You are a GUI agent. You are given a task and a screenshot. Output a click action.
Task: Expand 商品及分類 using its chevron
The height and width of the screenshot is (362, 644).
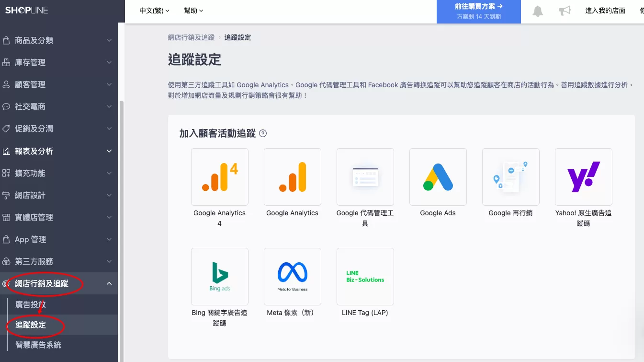(x=109, y=40)
